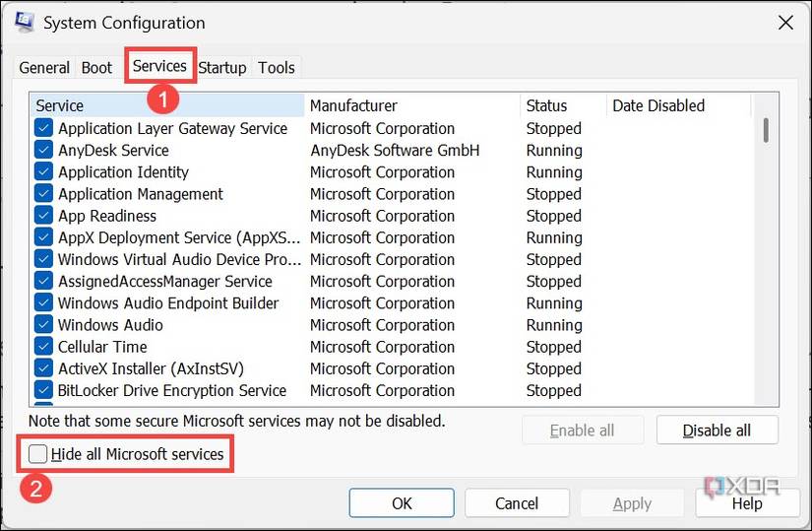Click the Disable all button

(x=717, y=430)
